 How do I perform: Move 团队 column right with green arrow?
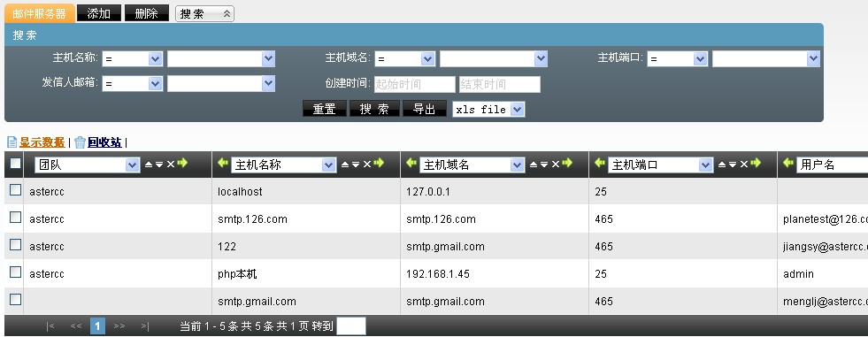point(182,164)
